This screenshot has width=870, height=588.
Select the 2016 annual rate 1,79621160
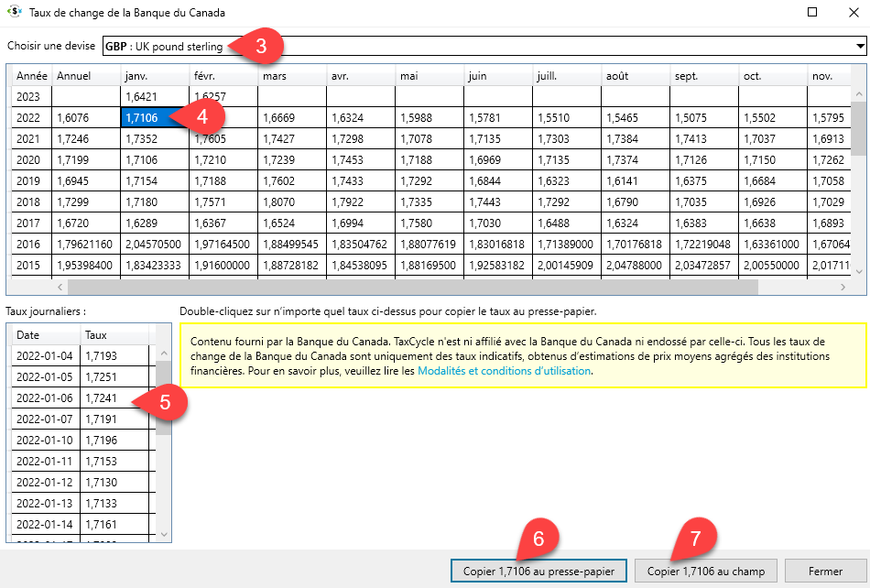coord(86,244)
